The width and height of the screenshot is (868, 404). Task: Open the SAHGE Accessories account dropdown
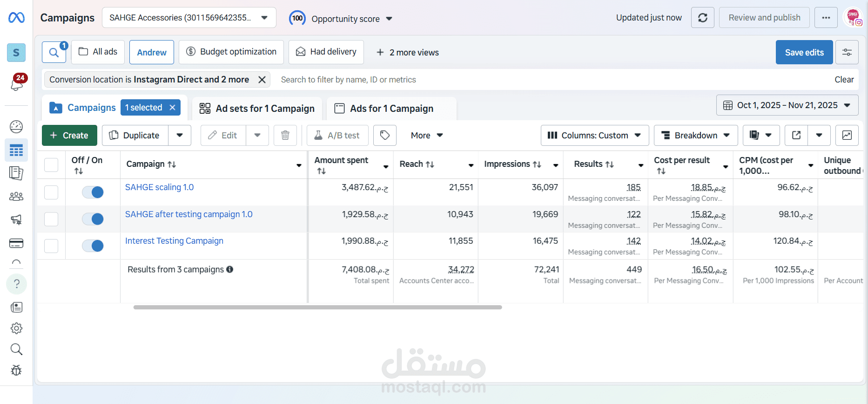pyautogui.click(x=189, y=18)
